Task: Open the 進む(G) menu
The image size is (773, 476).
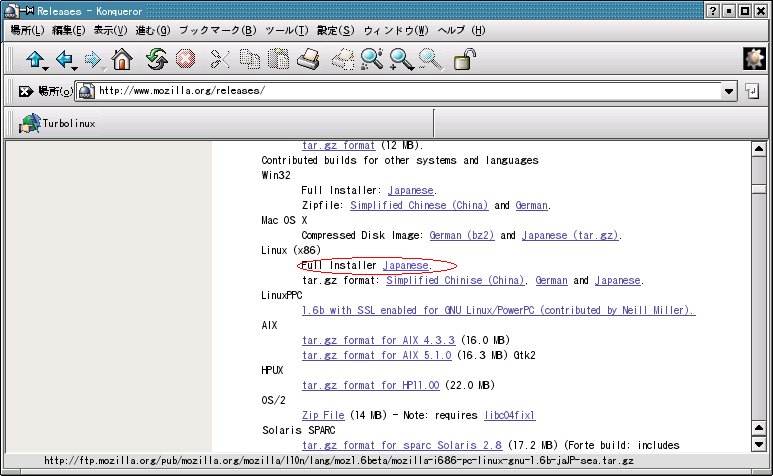Action: pyautogui.click(x=153, y=31)
